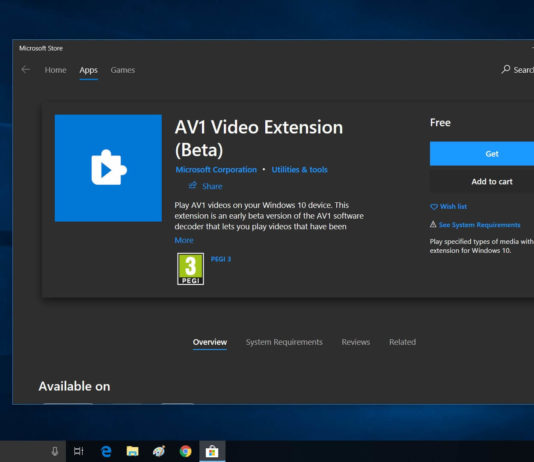Image resolution: width=534 pixels, height=462 pixels.
Task: Go back with the back arrow
Action: click(26, 70)
